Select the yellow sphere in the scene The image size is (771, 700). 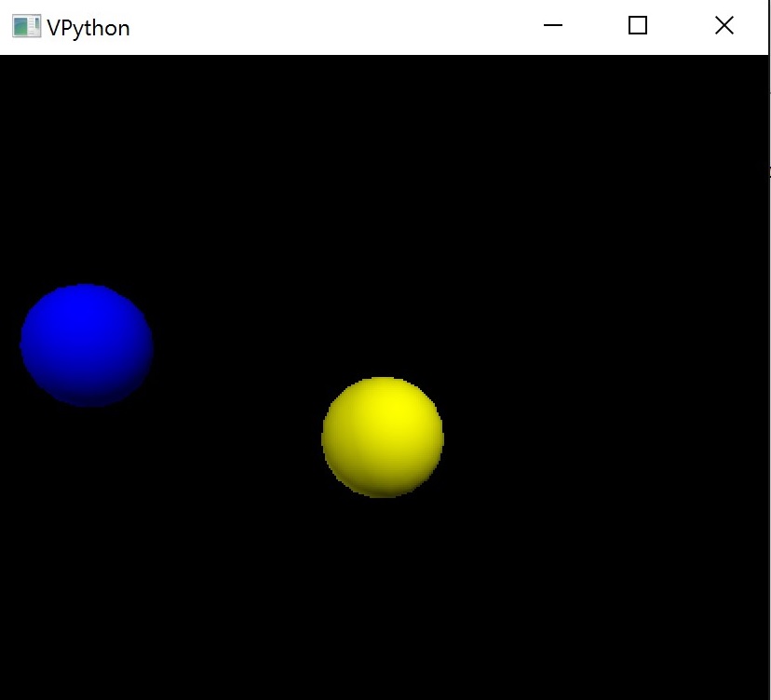pos(383,437)
